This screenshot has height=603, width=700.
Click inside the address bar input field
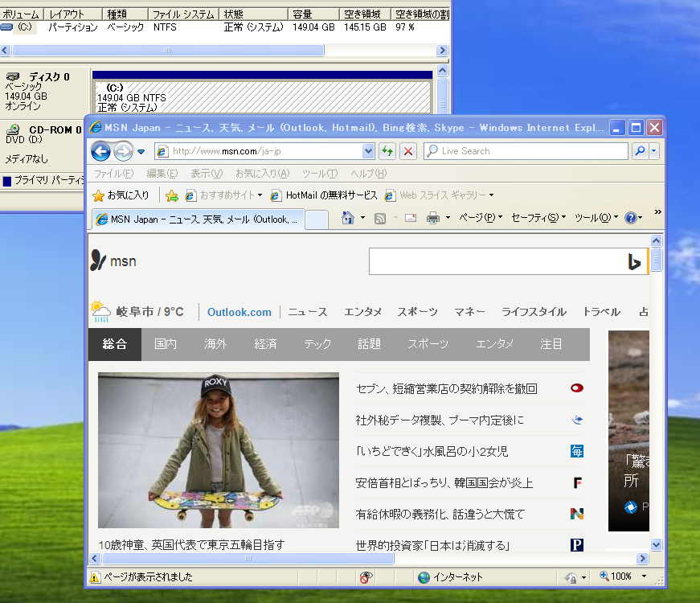tap(241, 151)
